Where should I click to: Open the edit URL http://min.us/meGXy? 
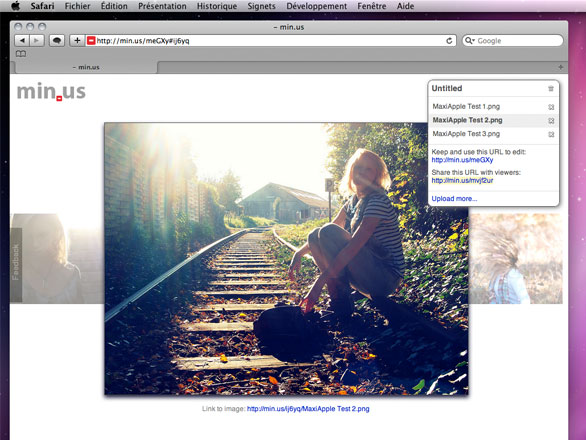click(x=462, y=160)
